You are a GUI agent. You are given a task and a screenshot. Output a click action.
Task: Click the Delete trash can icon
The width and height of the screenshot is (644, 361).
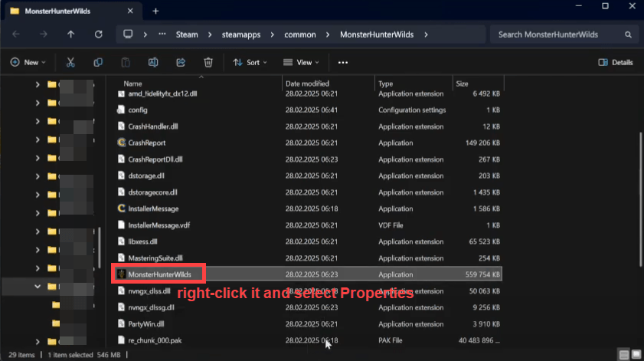pyautogui.click(x=208, y=62)
